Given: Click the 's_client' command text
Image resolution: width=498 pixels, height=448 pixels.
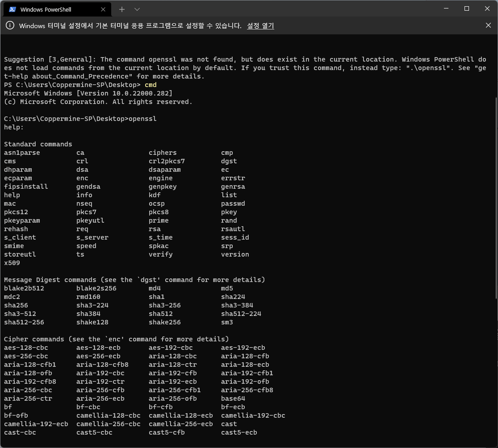Looking at the screenshot, I should pyautogui.click(x=20, y=237).
